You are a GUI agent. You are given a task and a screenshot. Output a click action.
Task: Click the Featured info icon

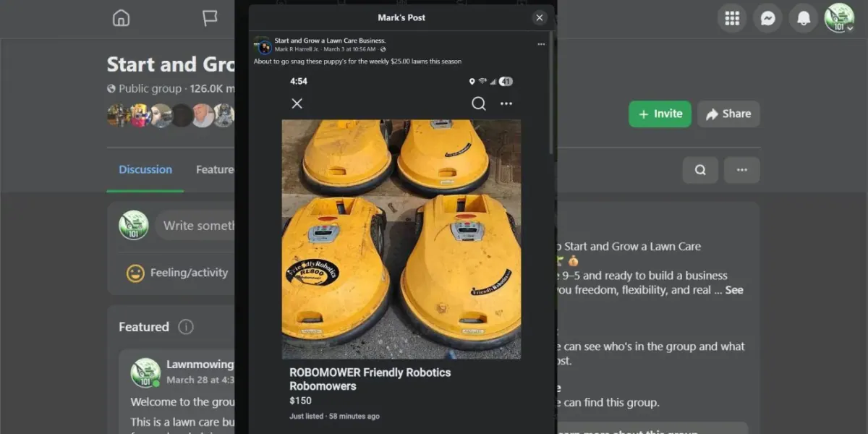point(186,327)
